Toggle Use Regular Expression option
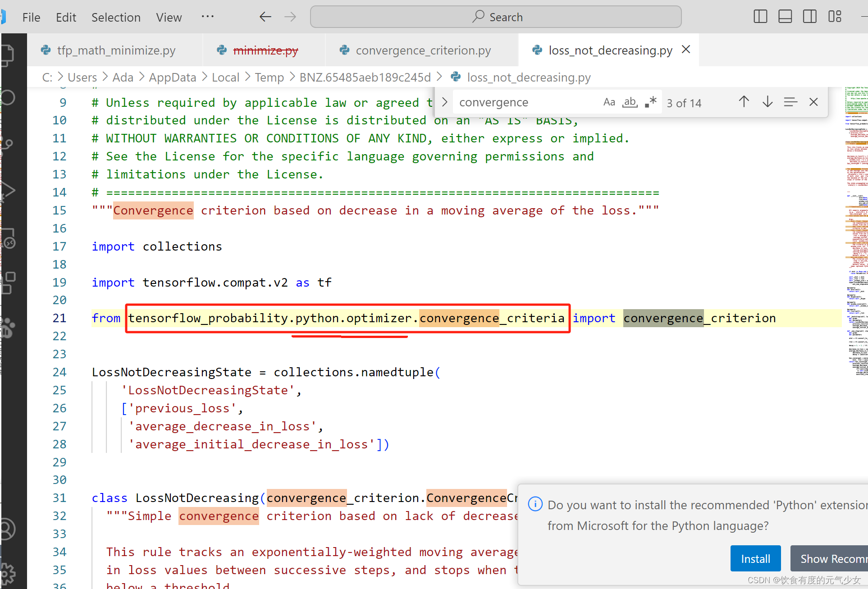868x589 pixels. tap(650, 102)
